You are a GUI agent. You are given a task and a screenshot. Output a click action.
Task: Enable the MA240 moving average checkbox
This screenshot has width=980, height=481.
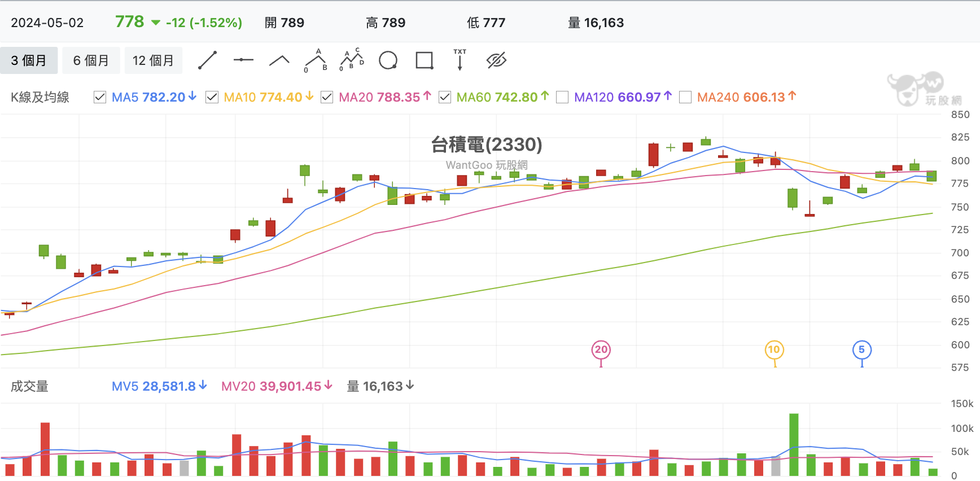(x=685, y=97)
